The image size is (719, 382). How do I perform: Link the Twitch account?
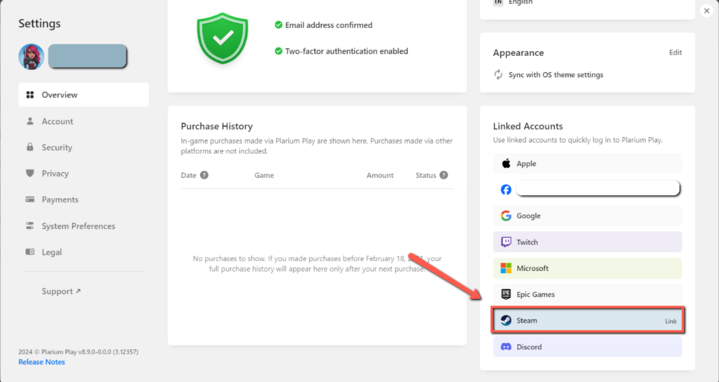[587, 242]
